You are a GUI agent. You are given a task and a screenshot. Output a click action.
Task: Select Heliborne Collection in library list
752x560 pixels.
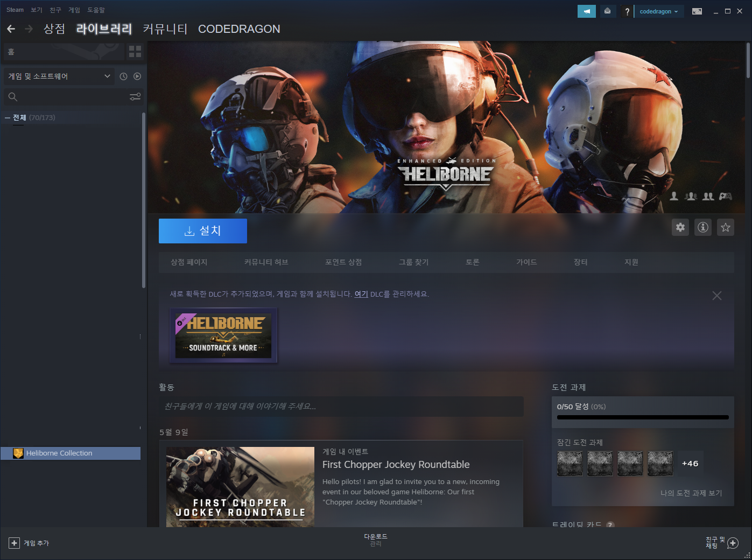pos(71,453)
